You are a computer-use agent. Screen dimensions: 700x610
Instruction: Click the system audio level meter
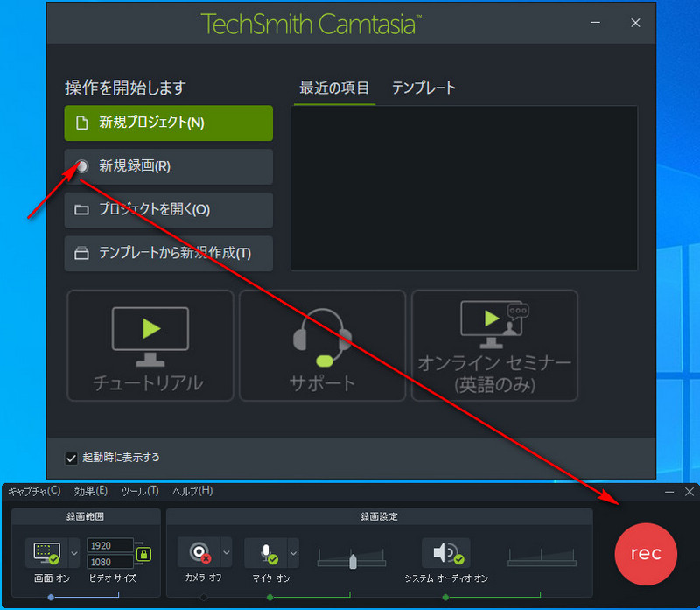542,558
